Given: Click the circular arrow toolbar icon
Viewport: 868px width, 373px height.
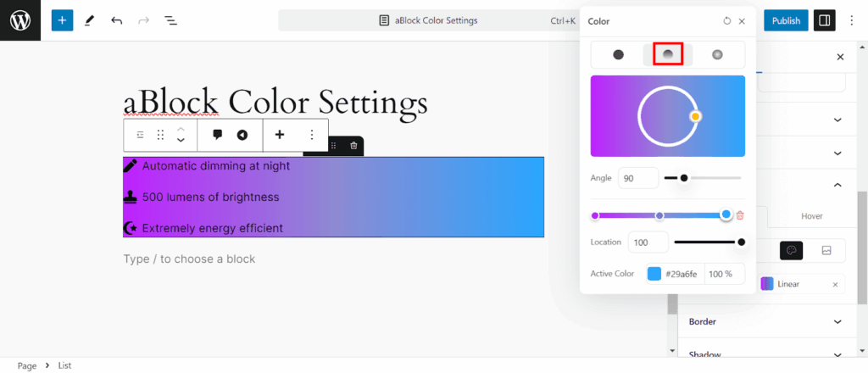Looking at the screenshot, I should 242,135.
